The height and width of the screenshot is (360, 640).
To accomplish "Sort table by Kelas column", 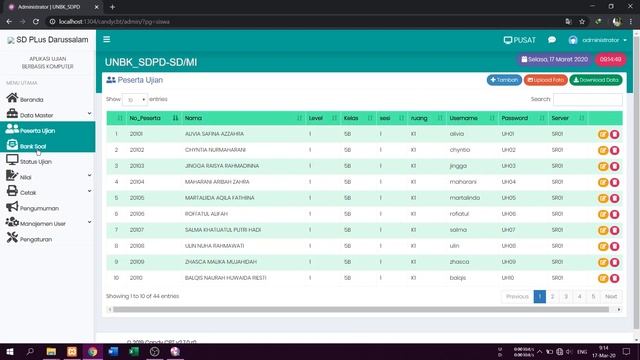I will pyautogui.click(x=358, y=118).
